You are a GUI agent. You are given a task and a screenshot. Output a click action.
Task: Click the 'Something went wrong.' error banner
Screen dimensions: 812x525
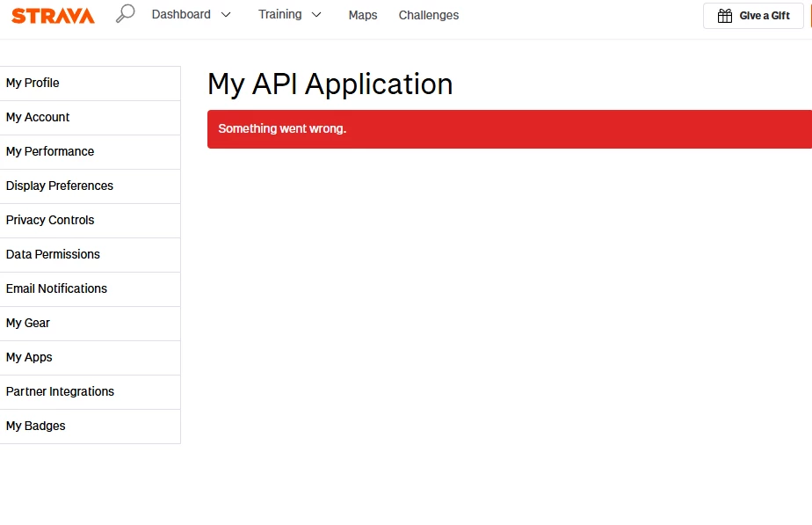click(x=510, y=129)
